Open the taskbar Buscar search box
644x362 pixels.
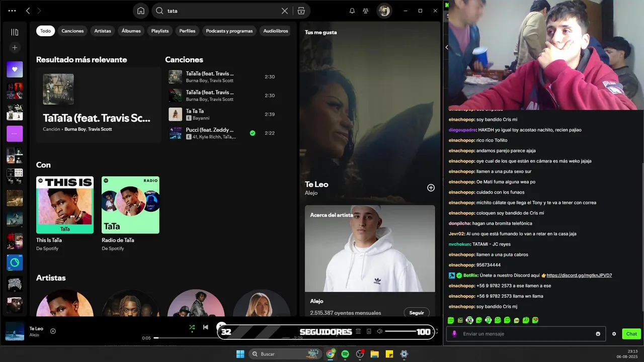pyautogui.click(x=285, y=354)
